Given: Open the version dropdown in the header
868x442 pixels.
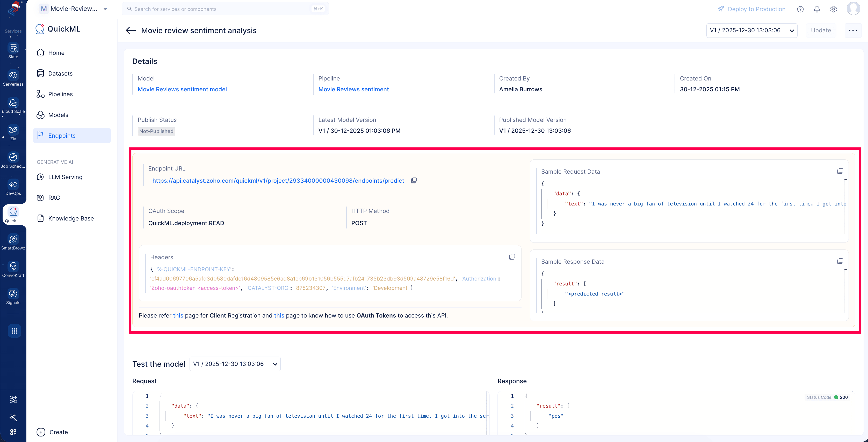Looking at the screenshot, I should 751,30.
